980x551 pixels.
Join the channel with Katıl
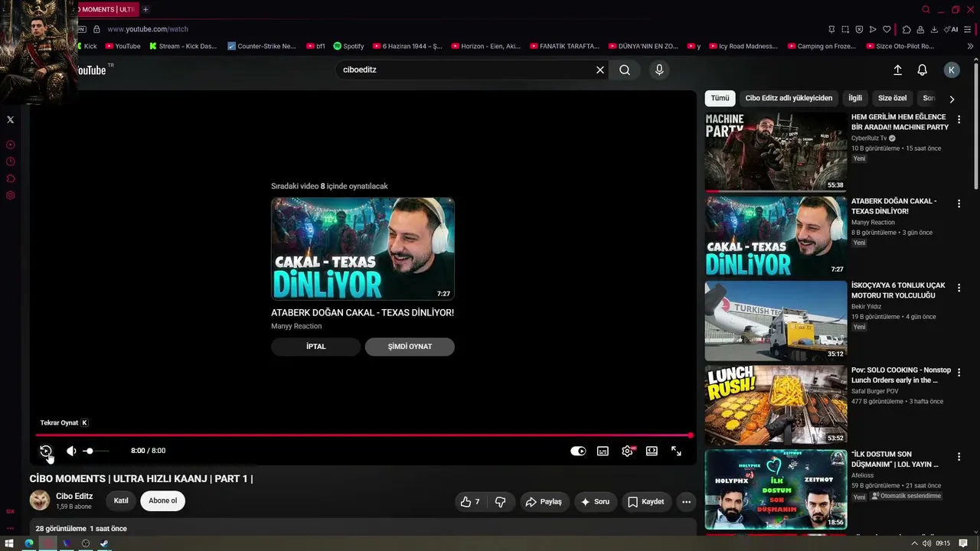click(x=121, y=501)
